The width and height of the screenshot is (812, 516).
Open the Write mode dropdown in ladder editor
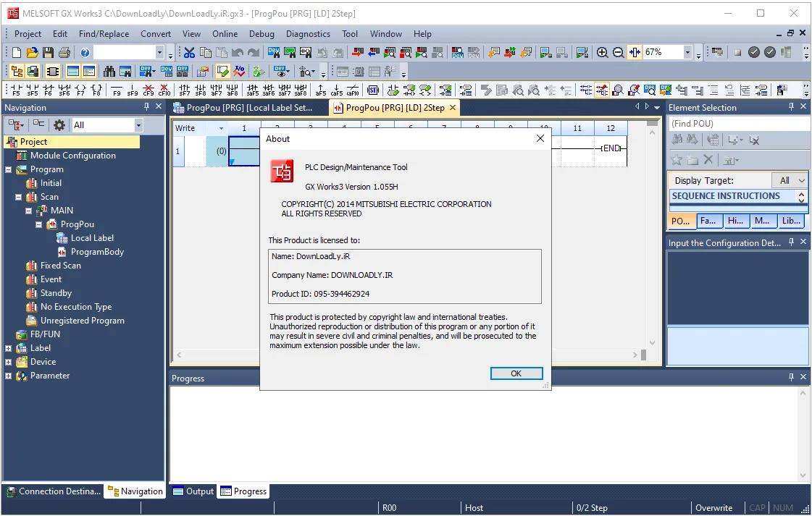pos(221,128)
